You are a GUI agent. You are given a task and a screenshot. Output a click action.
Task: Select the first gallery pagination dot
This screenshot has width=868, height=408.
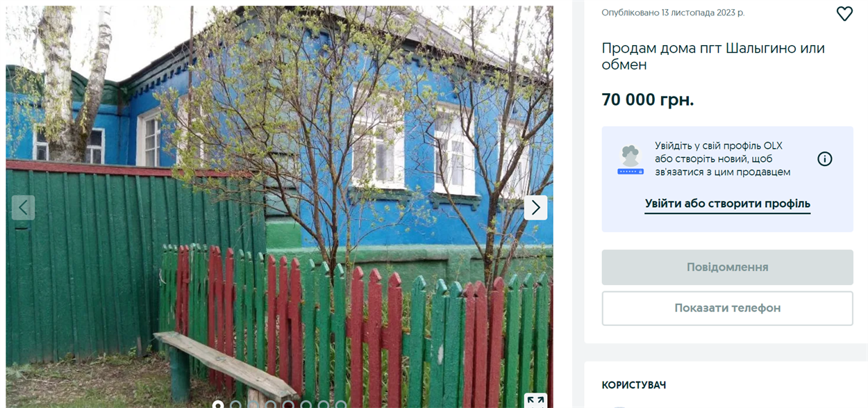click(218, 405)
